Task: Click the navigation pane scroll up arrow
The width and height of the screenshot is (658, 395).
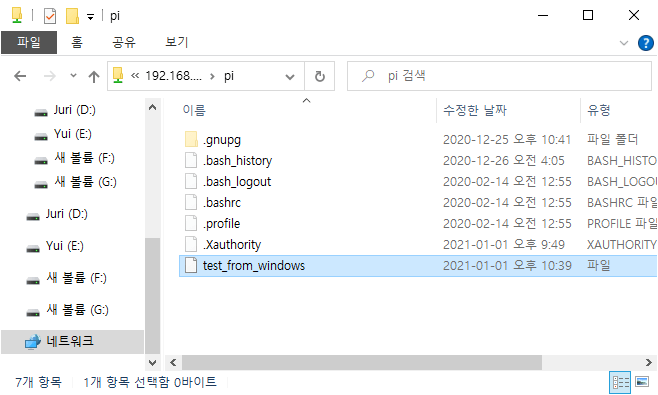Action: 153,107
